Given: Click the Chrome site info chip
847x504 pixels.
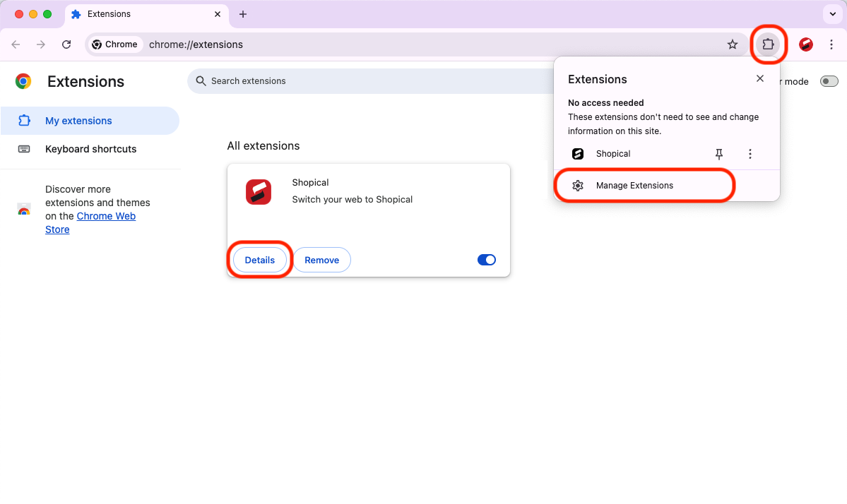Looking at the screenshot, I should pos(114,44).
